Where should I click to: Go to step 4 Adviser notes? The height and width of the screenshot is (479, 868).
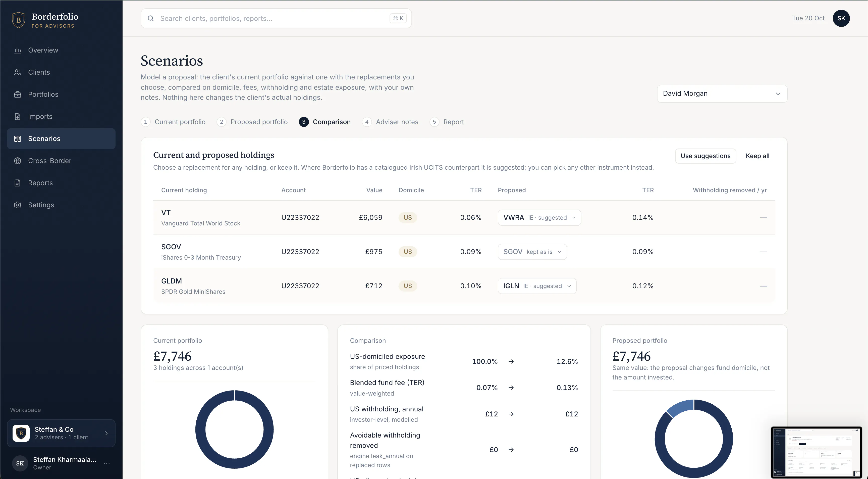pyautogui.click(x=390, y=122)
